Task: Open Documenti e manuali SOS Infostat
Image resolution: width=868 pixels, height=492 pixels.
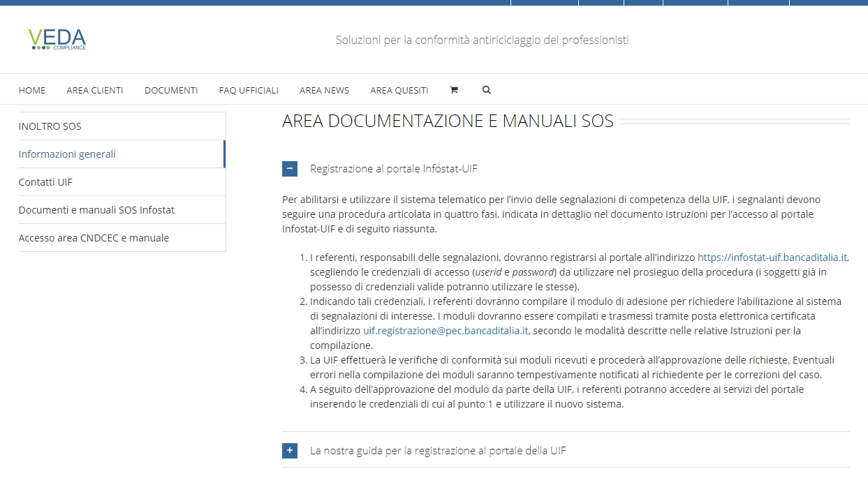Action: pos(122,210)
